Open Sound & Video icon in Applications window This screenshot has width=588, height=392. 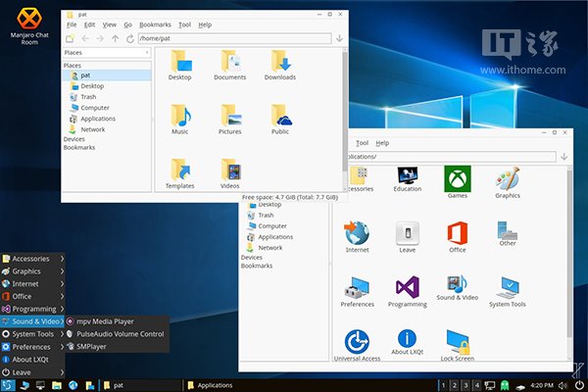457,288
